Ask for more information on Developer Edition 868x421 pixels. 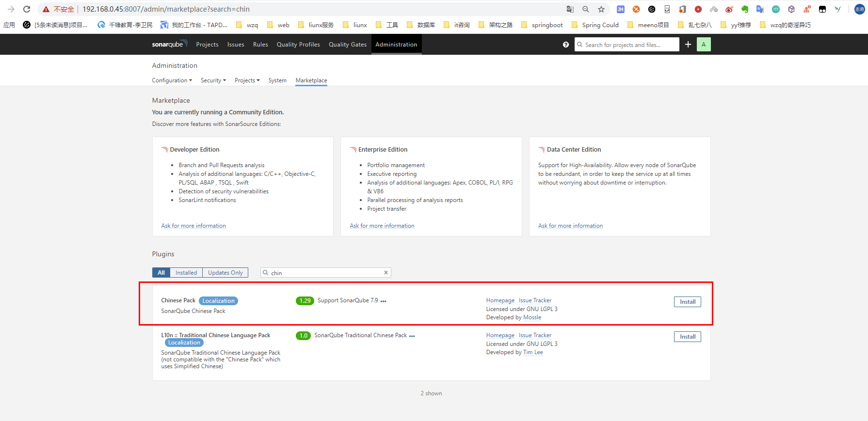(x=193, y=226)
